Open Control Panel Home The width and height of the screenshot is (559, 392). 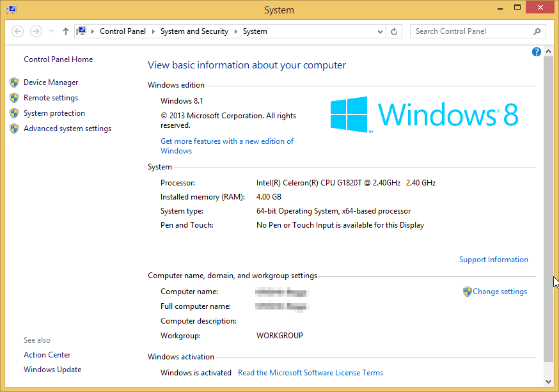pos(58,59)
